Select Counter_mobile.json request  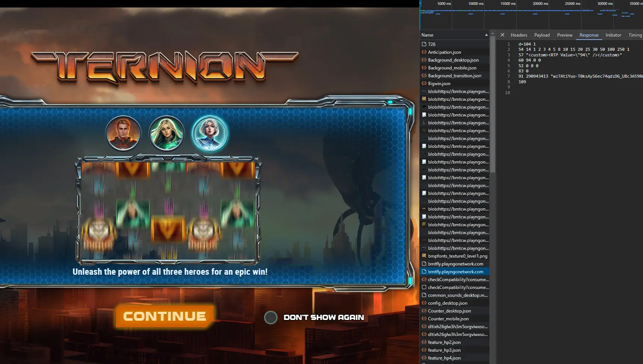pyautogui.click(x=454, y=318)
